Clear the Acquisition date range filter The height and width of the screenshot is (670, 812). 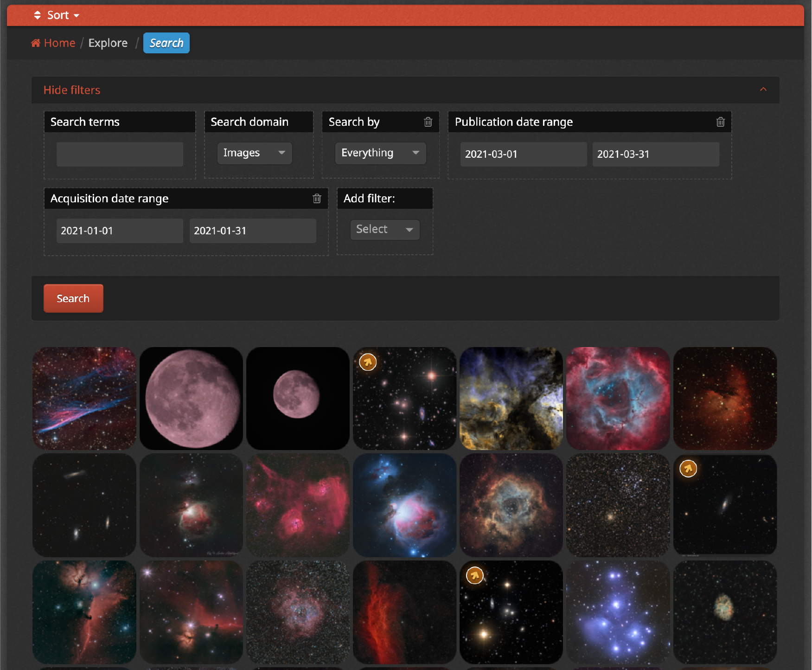tap(317, 198)
